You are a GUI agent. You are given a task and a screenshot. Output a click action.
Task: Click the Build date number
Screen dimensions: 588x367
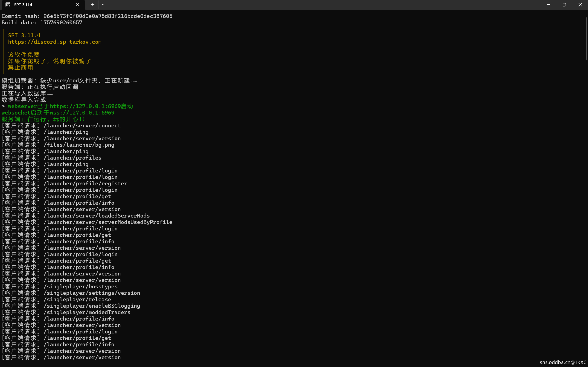click(61, 23)
